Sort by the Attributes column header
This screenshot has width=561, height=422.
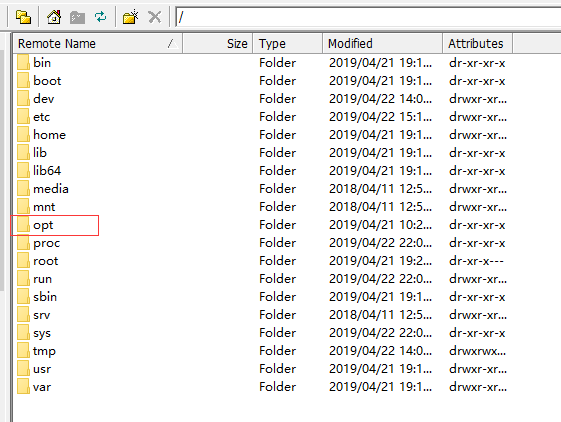(477, 44)
